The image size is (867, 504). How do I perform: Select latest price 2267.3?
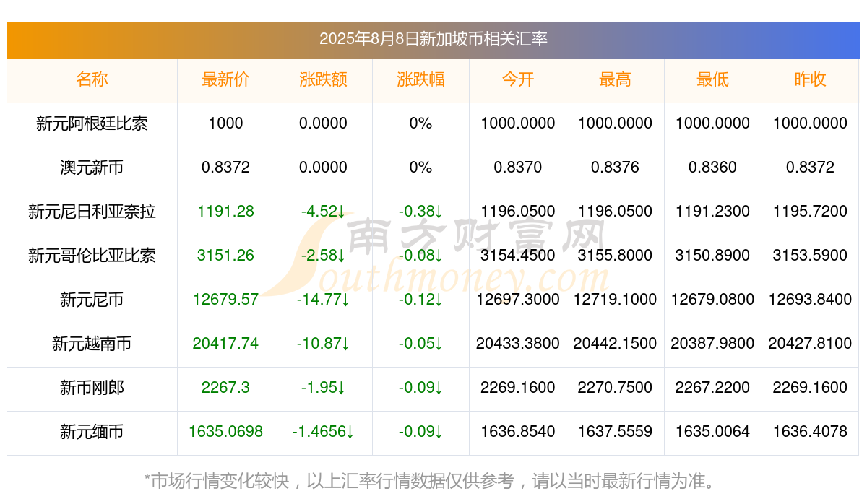tap(225, 388)
